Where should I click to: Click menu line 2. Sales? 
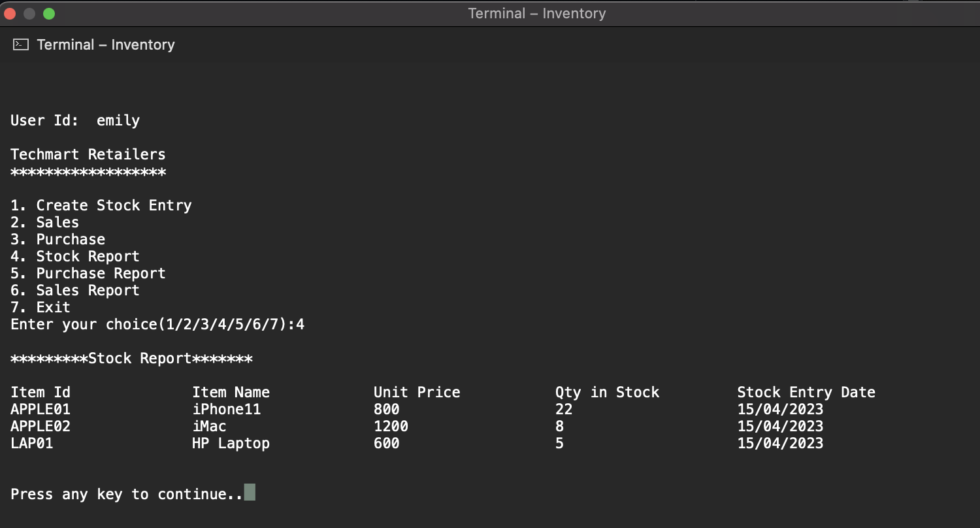pos(44,222)
